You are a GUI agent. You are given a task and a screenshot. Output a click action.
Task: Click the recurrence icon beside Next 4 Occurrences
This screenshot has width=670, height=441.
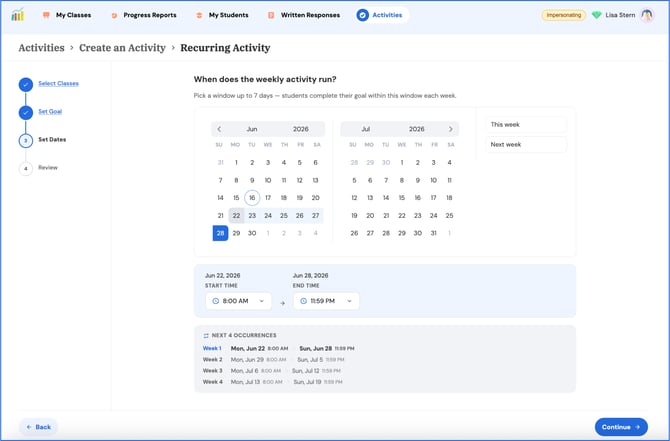pos(206,335)
